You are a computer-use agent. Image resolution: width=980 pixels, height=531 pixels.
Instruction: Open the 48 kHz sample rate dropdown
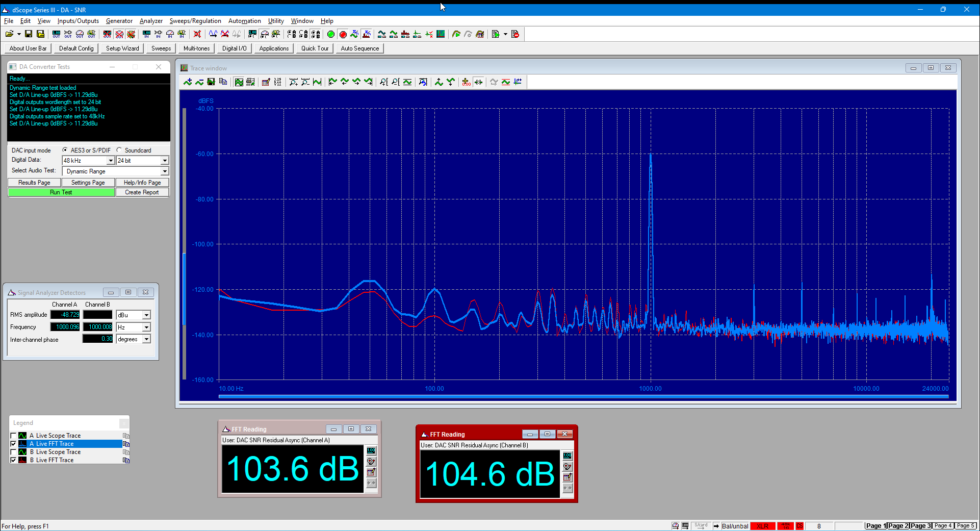click(x=111, y=161)
